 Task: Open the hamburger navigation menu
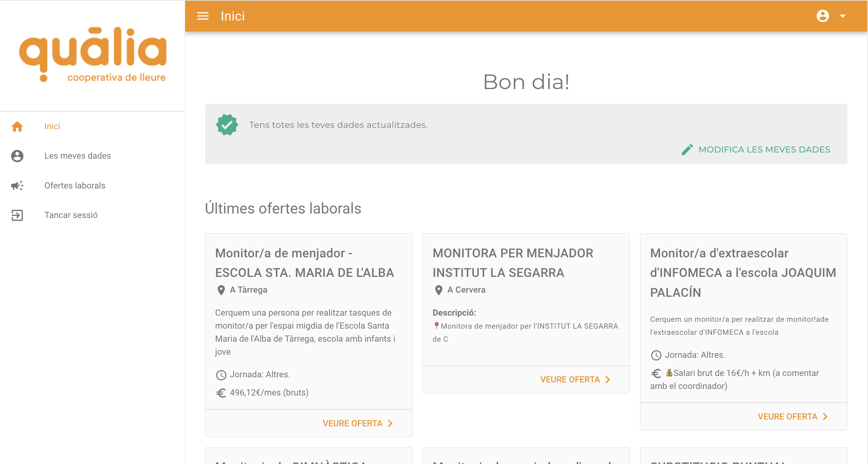coord(203,16)
